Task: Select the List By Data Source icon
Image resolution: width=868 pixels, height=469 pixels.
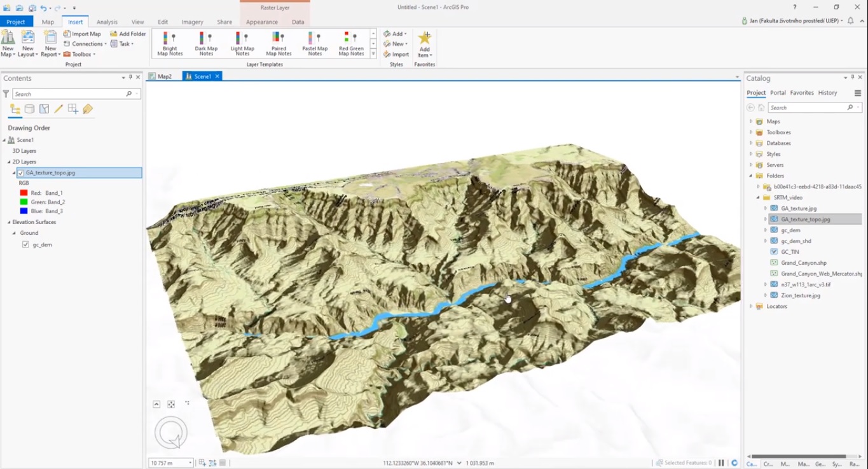Action: coord(29,109)
